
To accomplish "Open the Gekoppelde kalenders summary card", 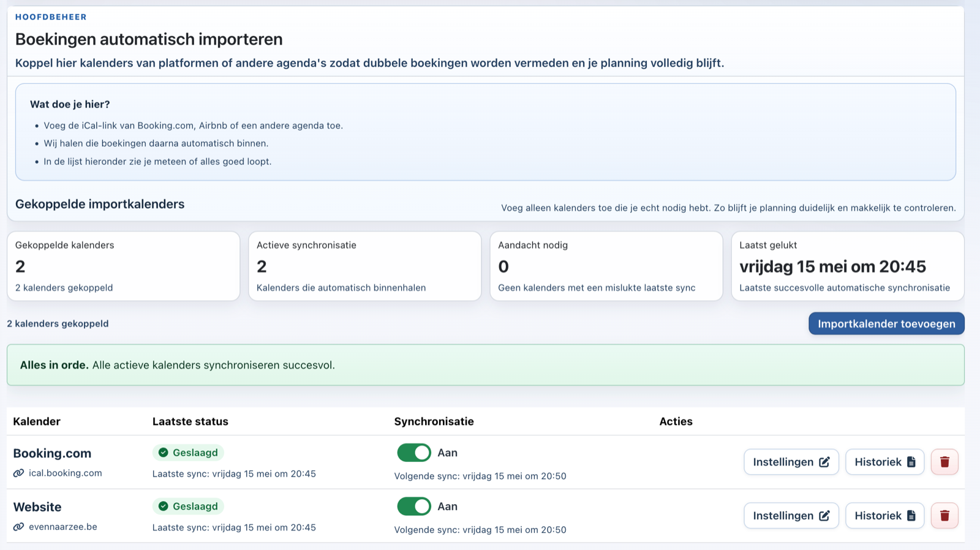I will click(x=123, y=266).
